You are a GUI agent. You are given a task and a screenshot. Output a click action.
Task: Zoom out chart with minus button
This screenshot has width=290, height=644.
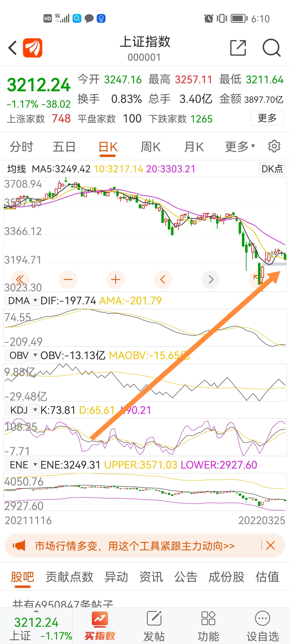(68, 280)
